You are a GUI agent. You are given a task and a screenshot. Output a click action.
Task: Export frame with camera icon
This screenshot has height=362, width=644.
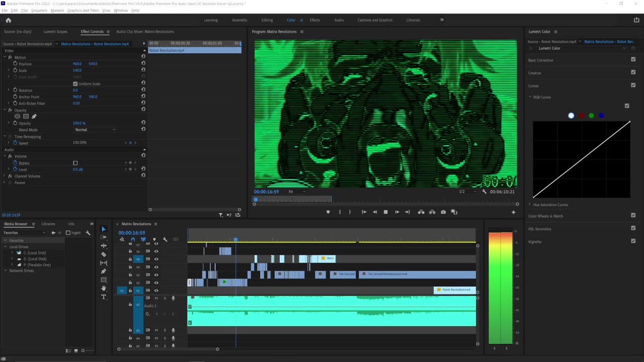coord(443,212)
